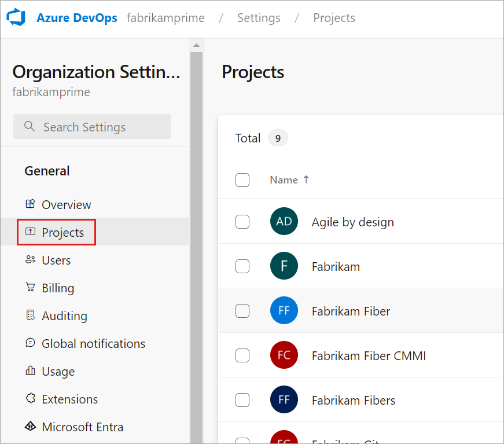Tick the checkbox for Agile by design
Image resolution: width=504 pixels, height=444 pixels.
tap(242, 222)
